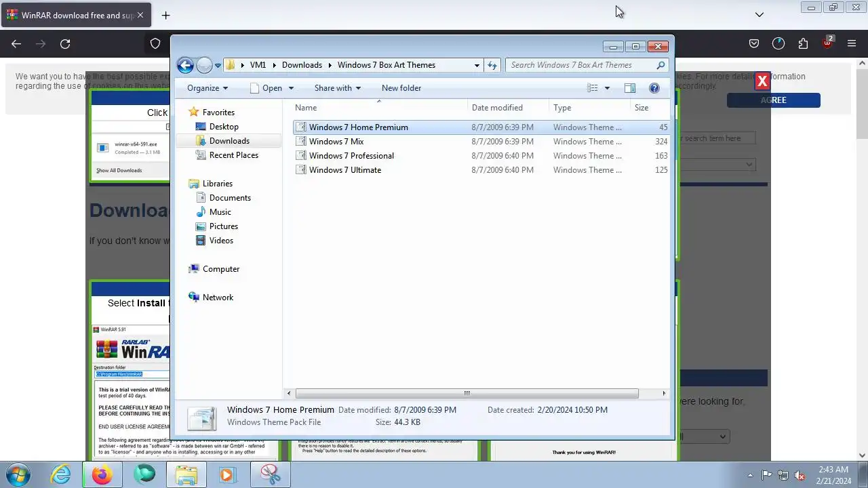Click the Snipping Tool taskbar icon
868x488 pixels.
(x=271, y=475)
